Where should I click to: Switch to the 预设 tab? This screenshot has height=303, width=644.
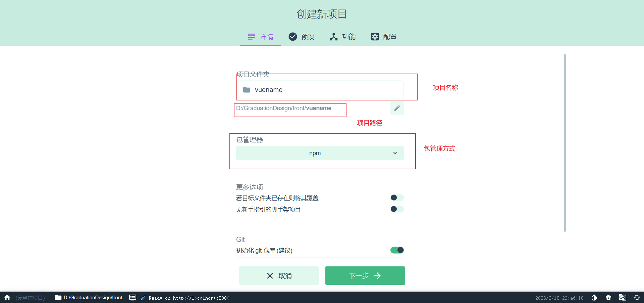coord(301,37)
